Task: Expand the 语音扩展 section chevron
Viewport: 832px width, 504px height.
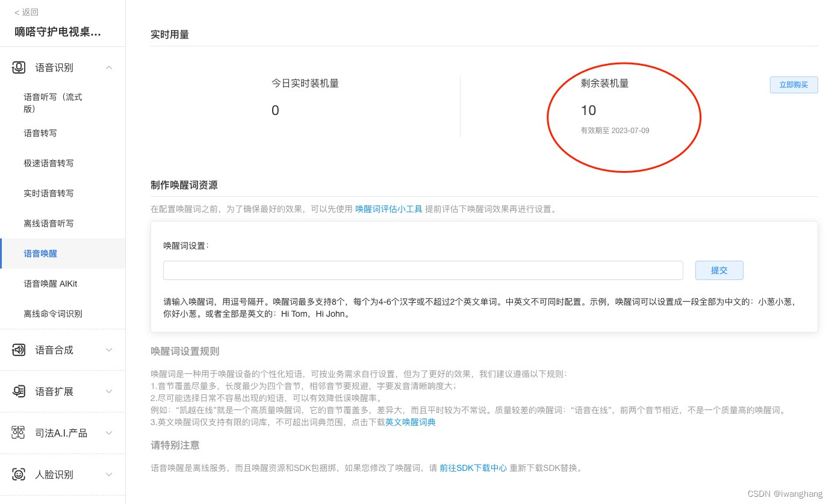Action: click(x=109, y=391)
